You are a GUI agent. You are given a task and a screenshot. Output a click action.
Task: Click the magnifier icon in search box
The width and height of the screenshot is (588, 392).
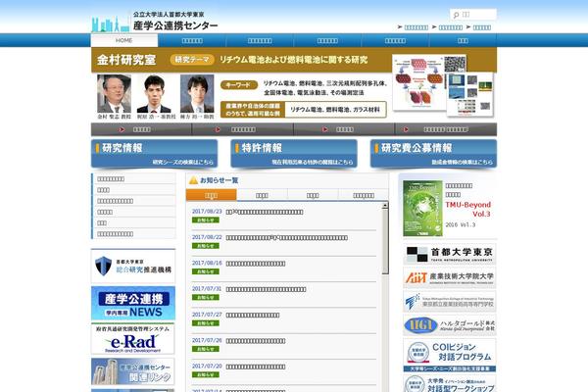456,15
